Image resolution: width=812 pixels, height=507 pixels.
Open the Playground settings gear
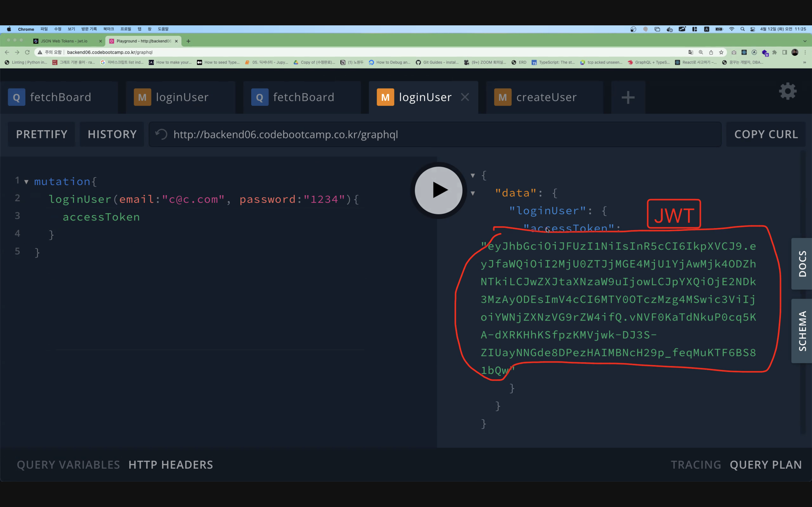pos(787,91)
